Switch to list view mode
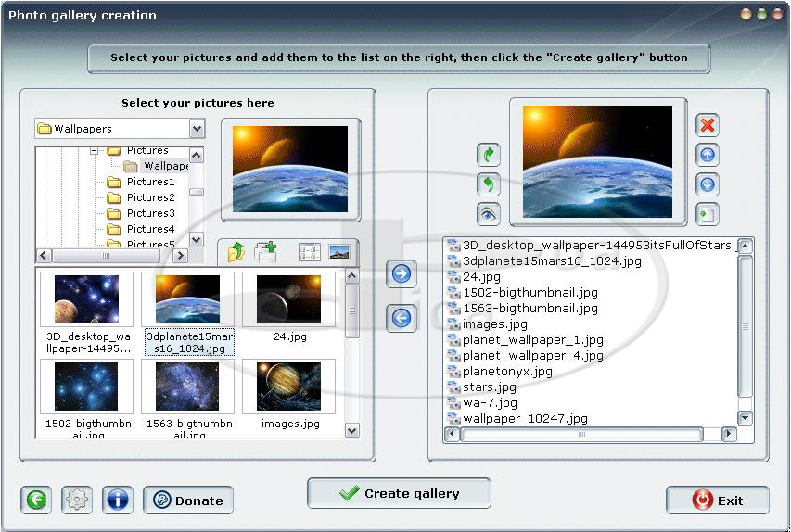 [x=310, y=251]
